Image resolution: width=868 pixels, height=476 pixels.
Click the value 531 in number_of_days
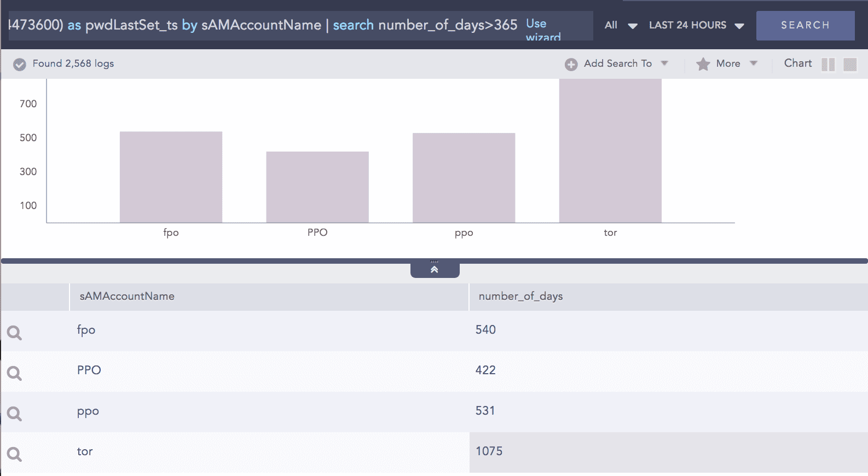point(485,411)
